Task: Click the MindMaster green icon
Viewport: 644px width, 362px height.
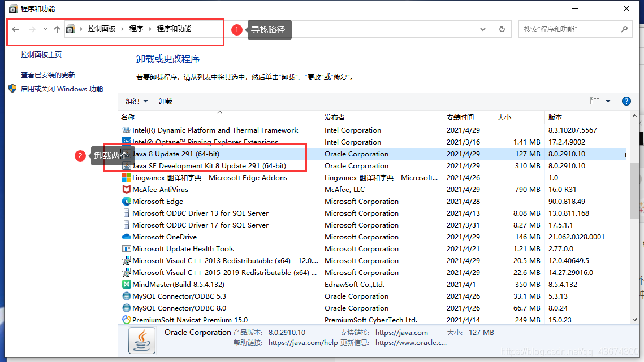Action: tap(127, 284)
